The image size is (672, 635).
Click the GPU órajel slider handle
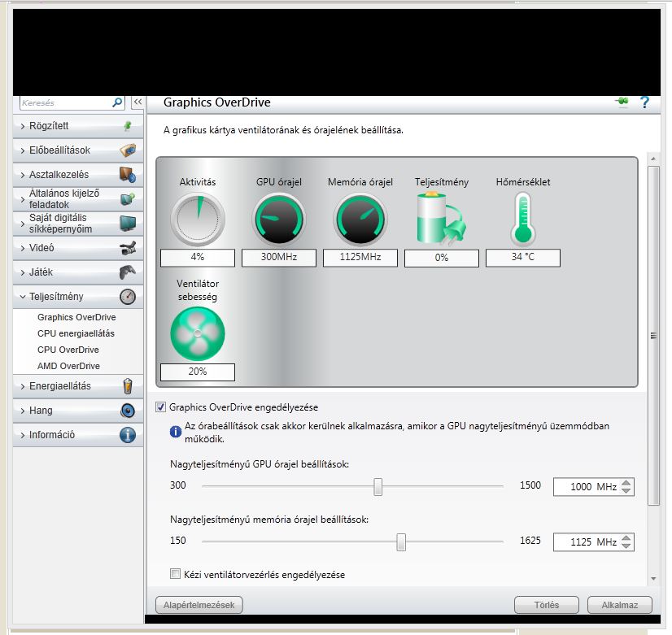[377, 487]
